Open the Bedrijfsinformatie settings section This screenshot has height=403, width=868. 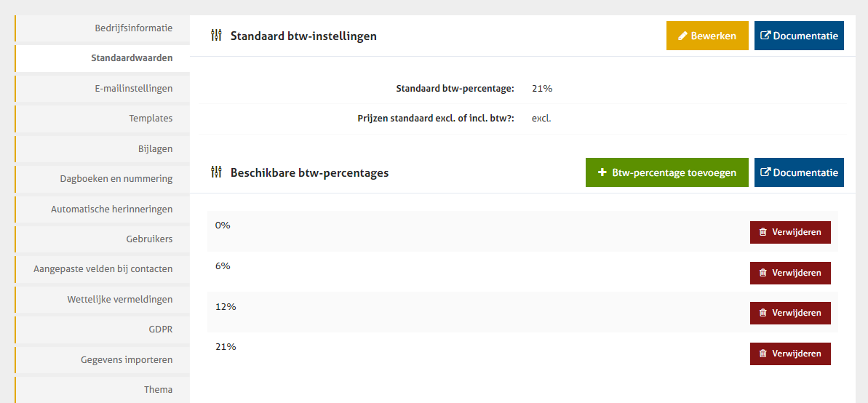(133, 28)
